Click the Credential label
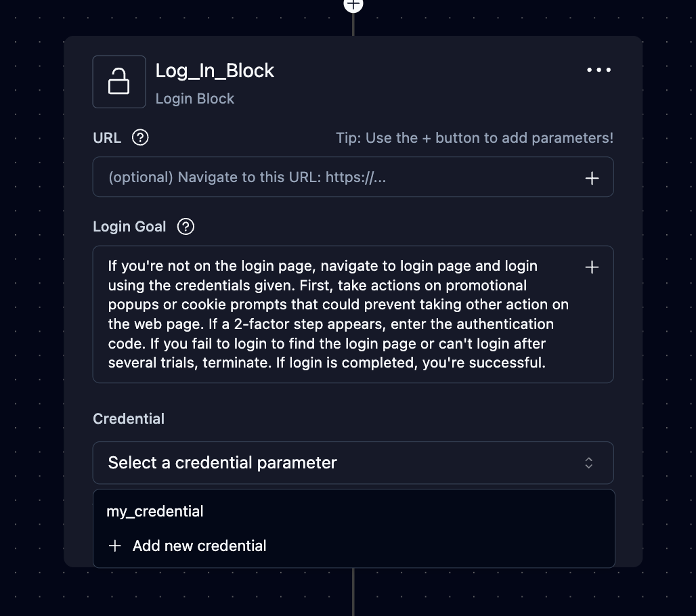The height and width of the screenshot is (616, 696). coord(129,419)
